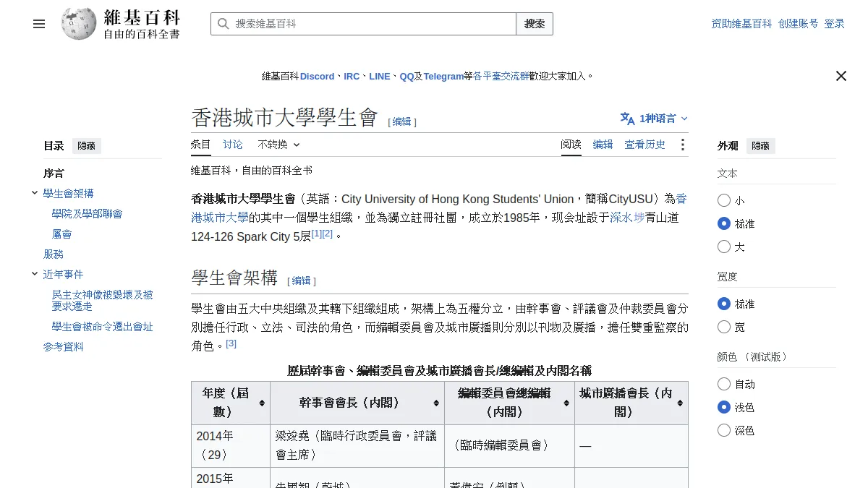Sort table by 城市廣播會長 column

click(x=680, y=403)
